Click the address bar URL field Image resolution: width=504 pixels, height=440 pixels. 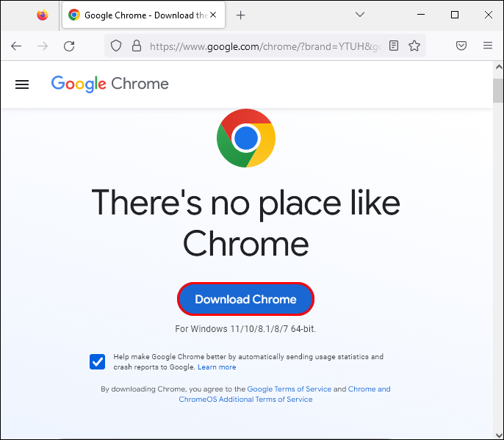pyautogui.click(x=265, y=46)
